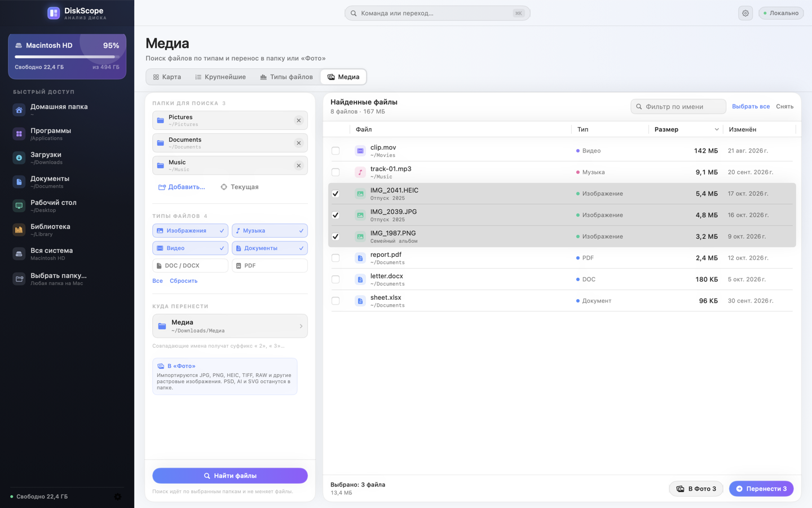Click the DiskScope logo icon
Screen dimensions: 812x508
click(x=54, y=13)
